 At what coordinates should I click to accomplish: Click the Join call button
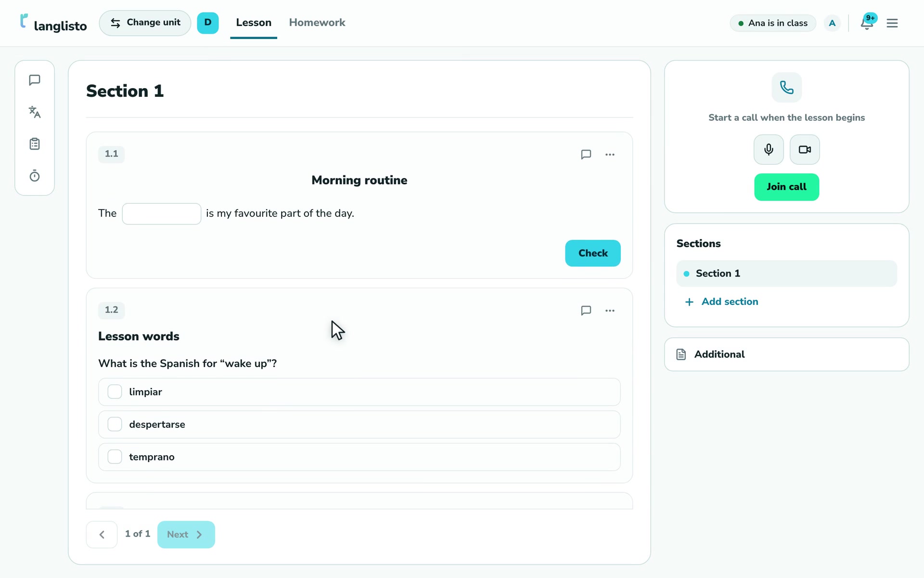[786, 187]
